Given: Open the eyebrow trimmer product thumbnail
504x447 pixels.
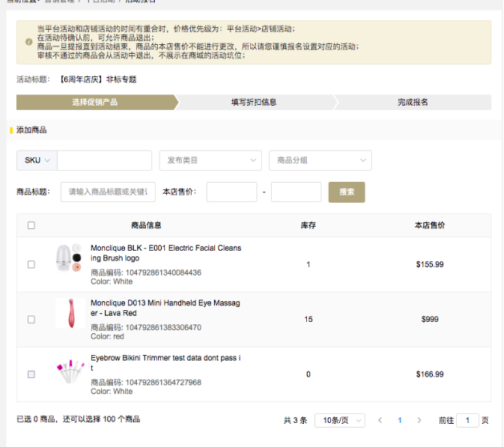Looking at the screenshot, I should coord(70,371).
